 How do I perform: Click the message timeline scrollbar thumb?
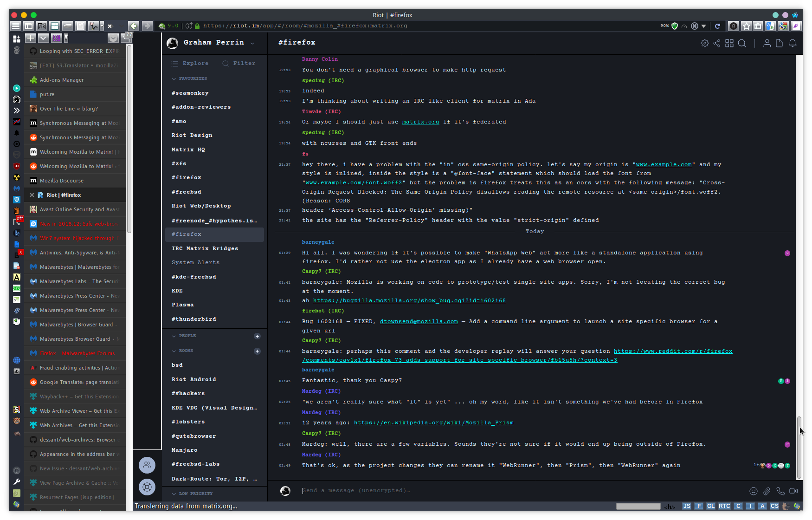click(x=799, y=448)
